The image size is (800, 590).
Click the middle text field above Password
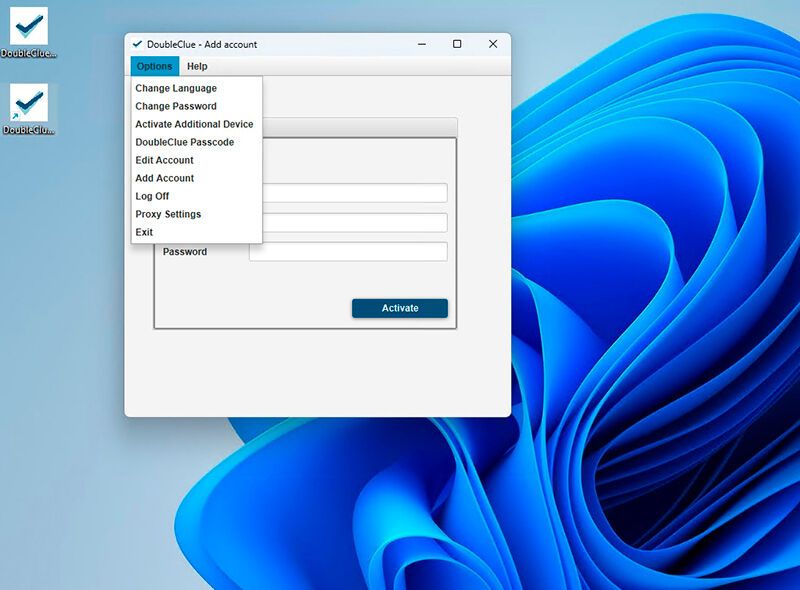355,223
